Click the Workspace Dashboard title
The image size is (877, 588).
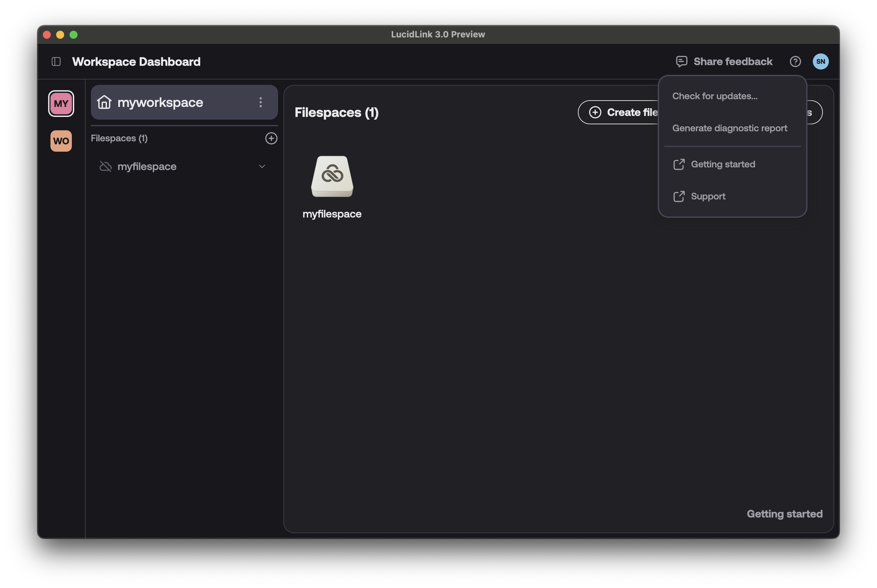(136, 61)
